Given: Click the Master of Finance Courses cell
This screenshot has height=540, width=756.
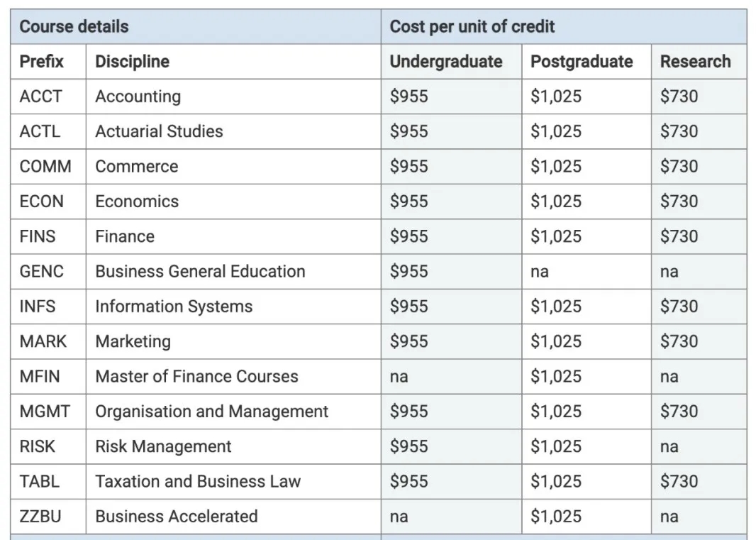Looking at the screenshot, I should 233,376.
